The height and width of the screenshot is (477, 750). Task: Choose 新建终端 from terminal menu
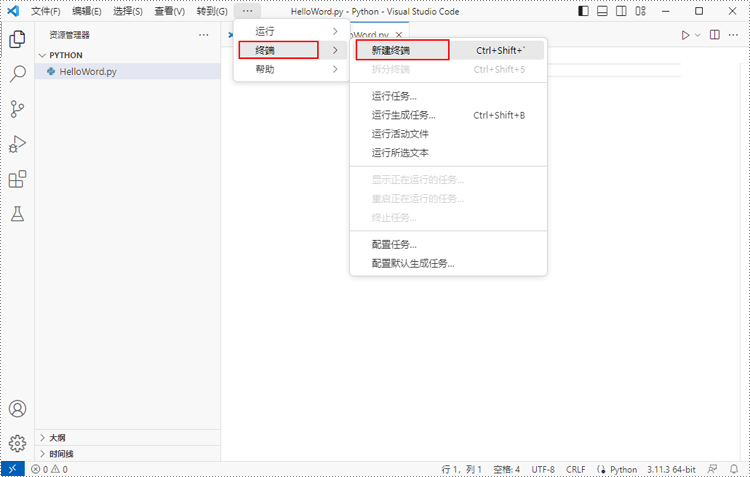[x=448, y=50]
